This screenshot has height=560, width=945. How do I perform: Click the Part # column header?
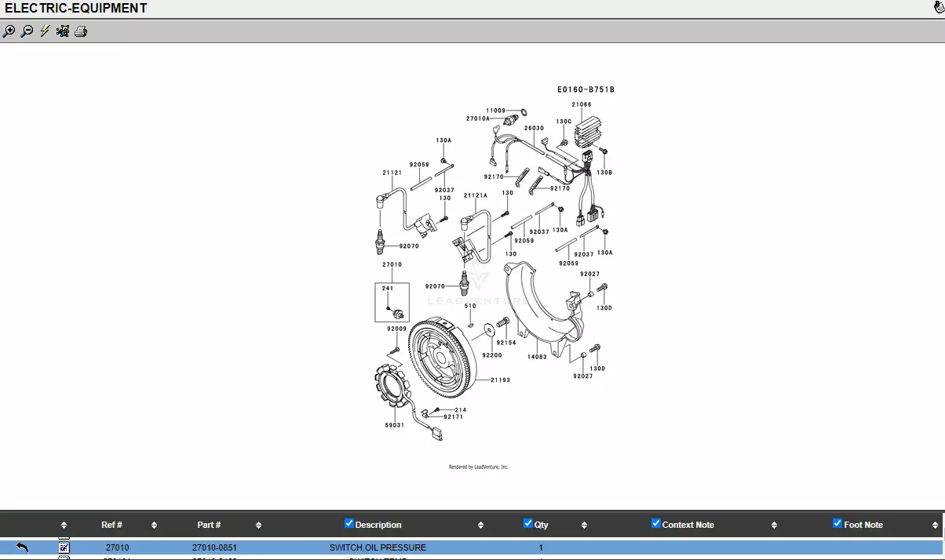coord(209,525)
